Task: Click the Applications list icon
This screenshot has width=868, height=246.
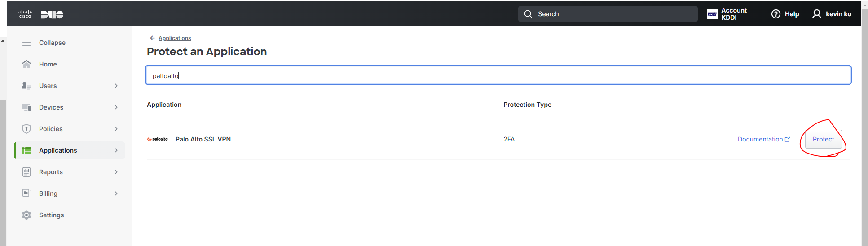Action: pos(26,150)
